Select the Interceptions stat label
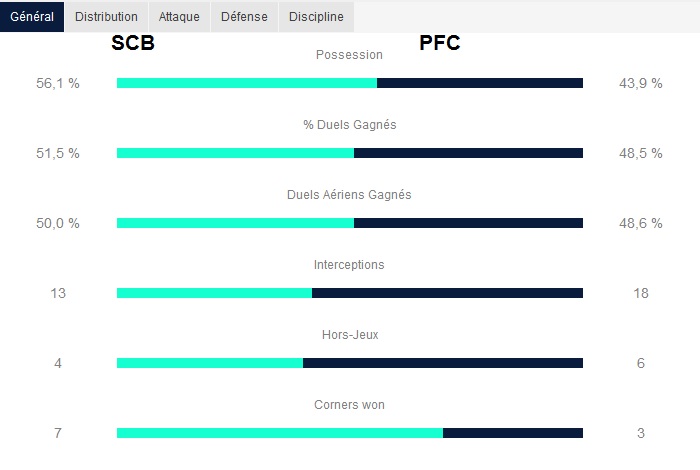Image resolution: width=700 pixels, height=470 pixels. point(349,265)
